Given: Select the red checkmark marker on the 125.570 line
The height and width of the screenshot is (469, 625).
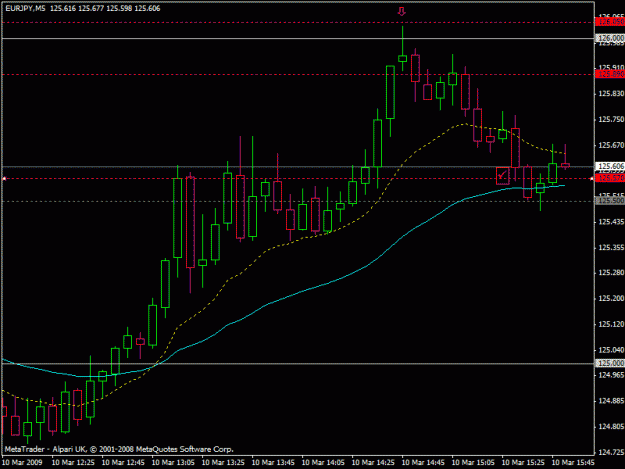Looking at the screenshot, I should click(502, 176).
